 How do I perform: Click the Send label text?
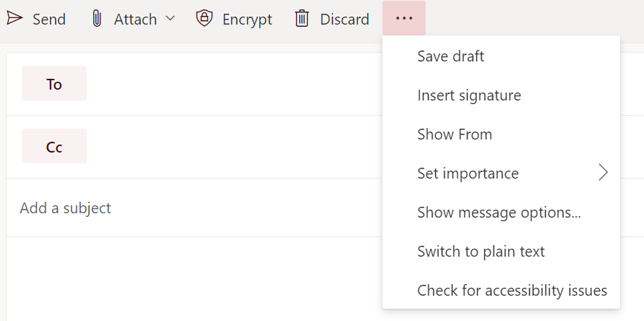click(x=49, y=20)
